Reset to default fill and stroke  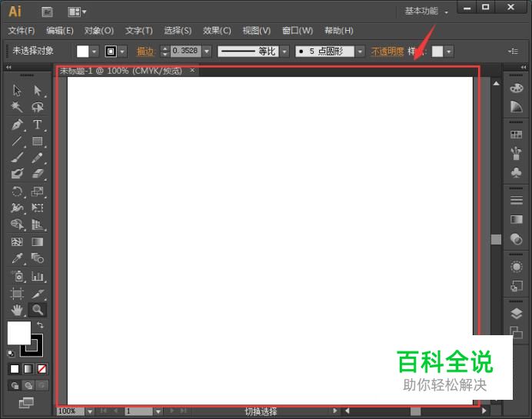pyautogui.click(x=12, y=353)
